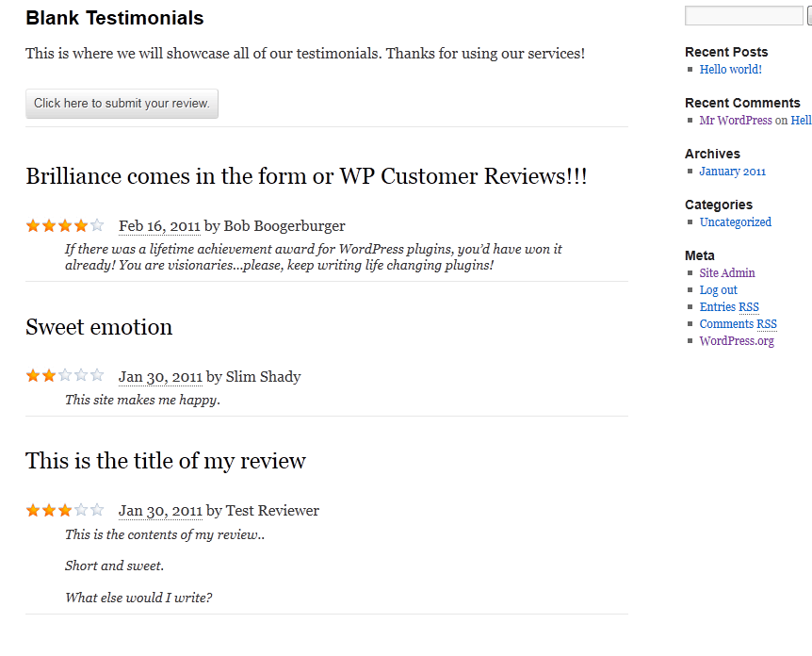The height and width of the screenshot is (656, 812).
Task: Open the Uncategorized category
Action: pyautogui.click(x=736, y=222)
